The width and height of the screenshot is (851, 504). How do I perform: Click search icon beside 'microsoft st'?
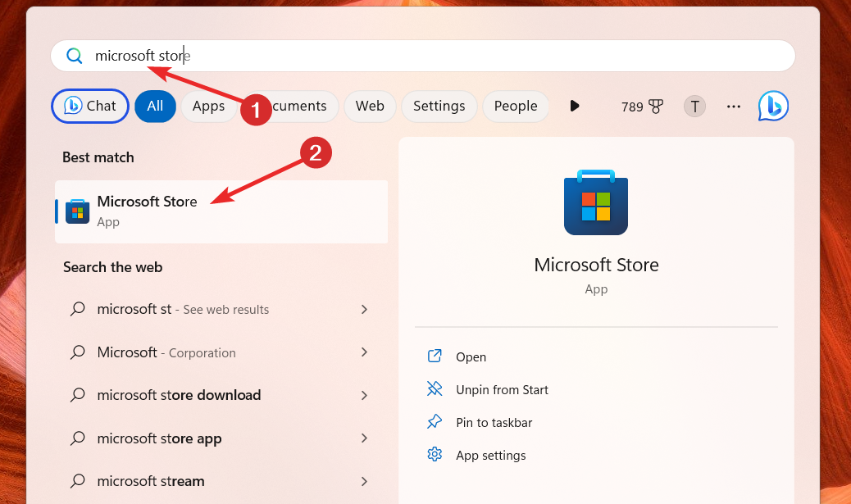(x=78, y=309)
